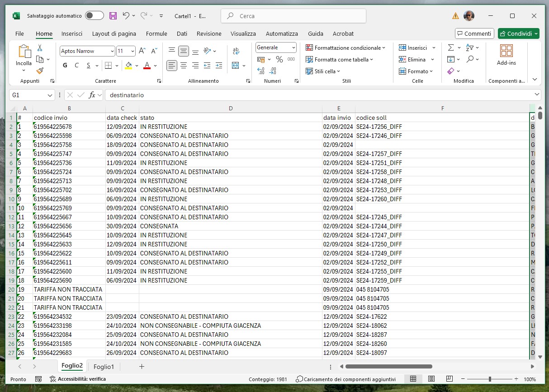Image resolution: width=549 pixels, height=392 pixels.
Task: Switch to Page Layout view
Action: tap(431, 379)
